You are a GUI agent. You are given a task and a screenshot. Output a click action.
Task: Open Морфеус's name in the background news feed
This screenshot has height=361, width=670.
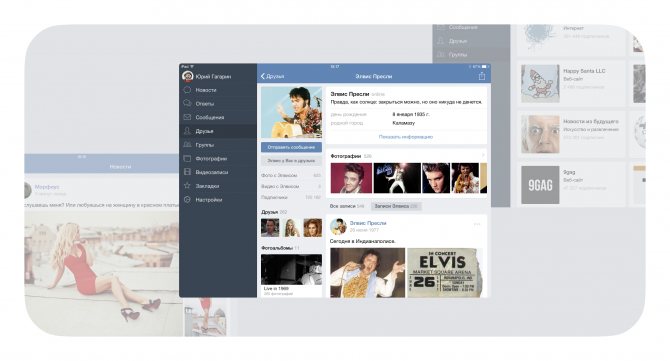[47, 187]
